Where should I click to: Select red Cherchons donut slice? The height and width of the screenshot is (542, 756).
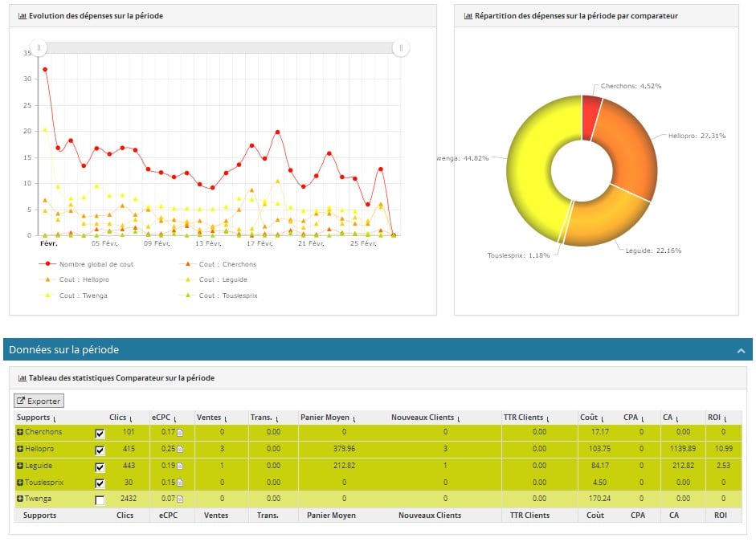pos(590,117)
